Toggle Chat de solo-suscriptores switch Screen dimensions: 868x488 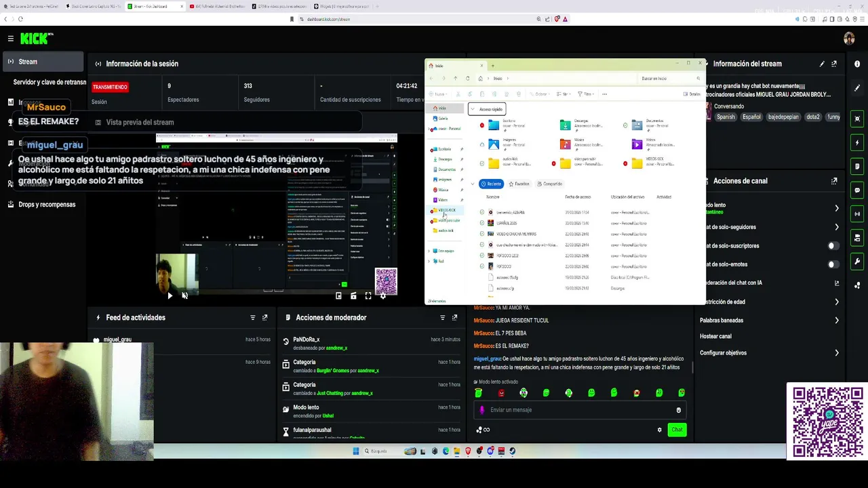[x=833, y=246]
